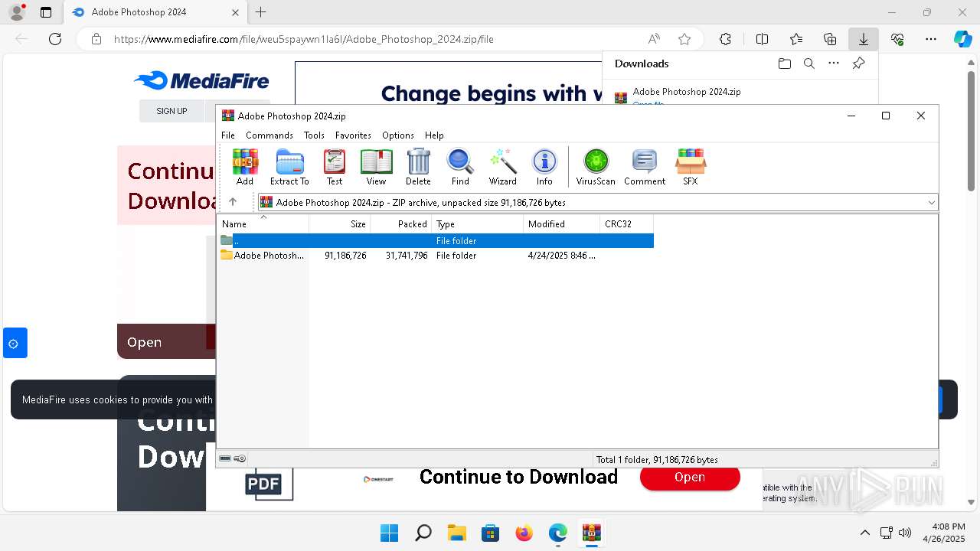Open Edge Settings and more menu
Screen dimensions: 980x551
(931, 39)
